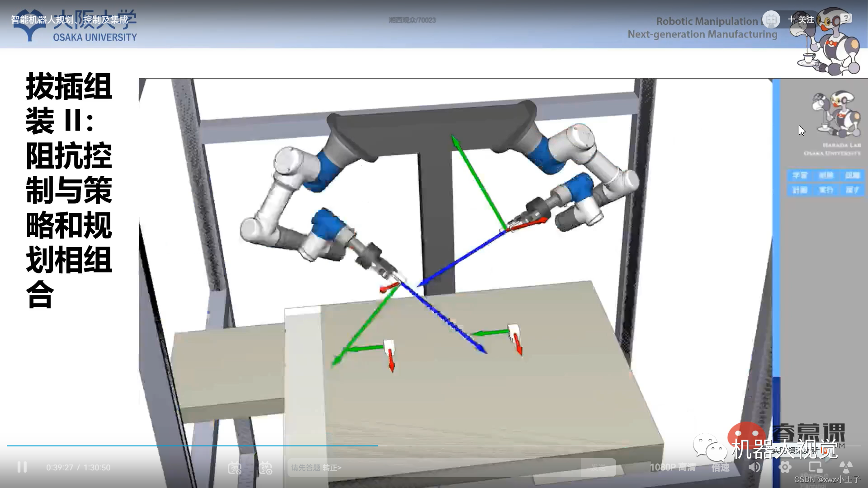Click the video title 智能机器人规划、控制及集成
Viewport: 868px width, 488px height.
pos(70,19)
